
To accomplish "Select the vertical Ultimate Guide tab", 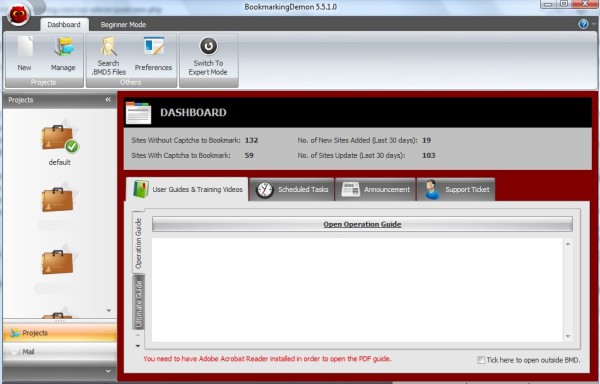I will 139,303.
